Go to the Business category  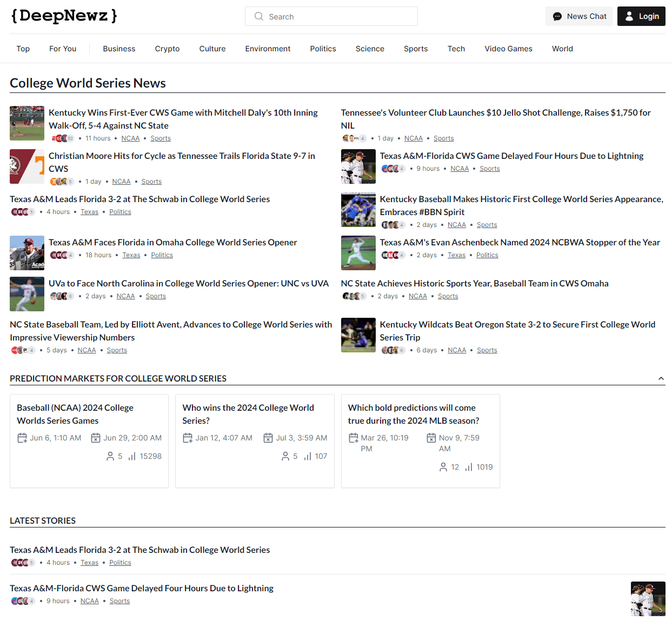coord(119,49)
